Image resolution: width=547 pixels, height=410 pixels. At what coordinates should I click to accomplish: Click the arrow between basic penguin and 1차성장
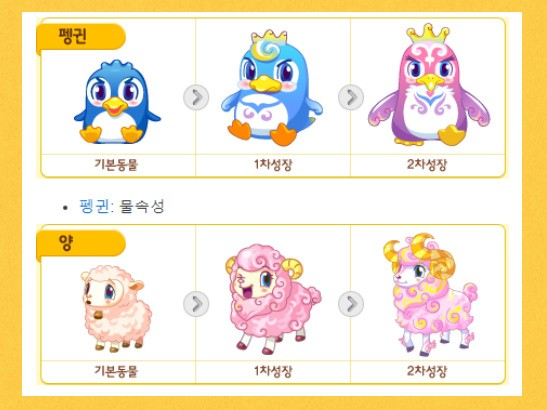pyautogui.click(x=196, y=97)
